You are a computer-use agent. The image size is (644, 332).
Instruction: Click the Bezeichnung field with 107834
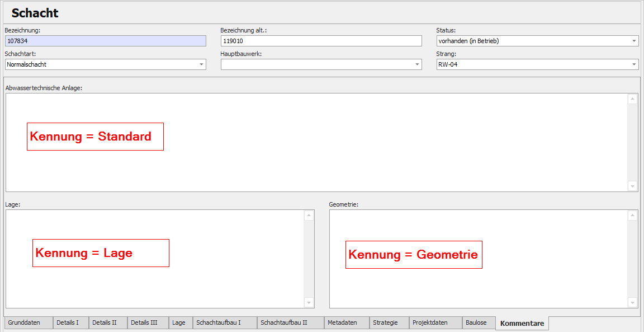click(105, 41)
